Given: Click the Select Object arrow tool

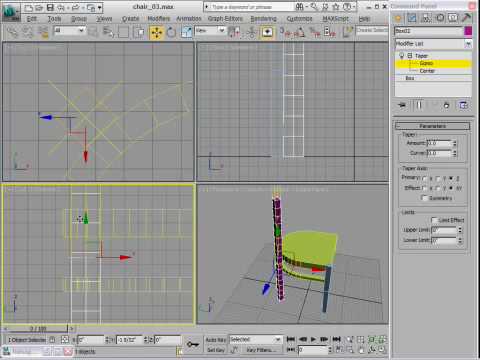Looking at the screenshot, I should pyautogui.click(x=93, y=32).
